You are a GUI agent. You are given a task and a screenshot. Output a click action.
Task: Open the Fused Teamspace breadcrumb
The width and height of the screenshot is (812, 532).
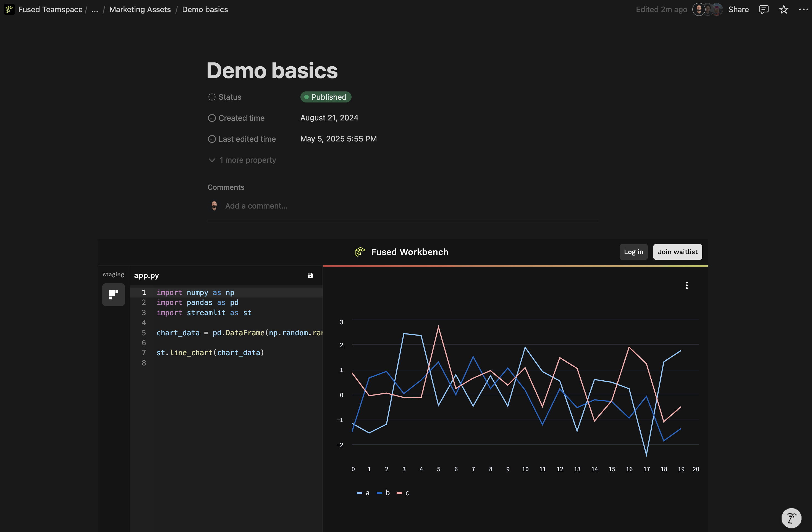point(50,10)
